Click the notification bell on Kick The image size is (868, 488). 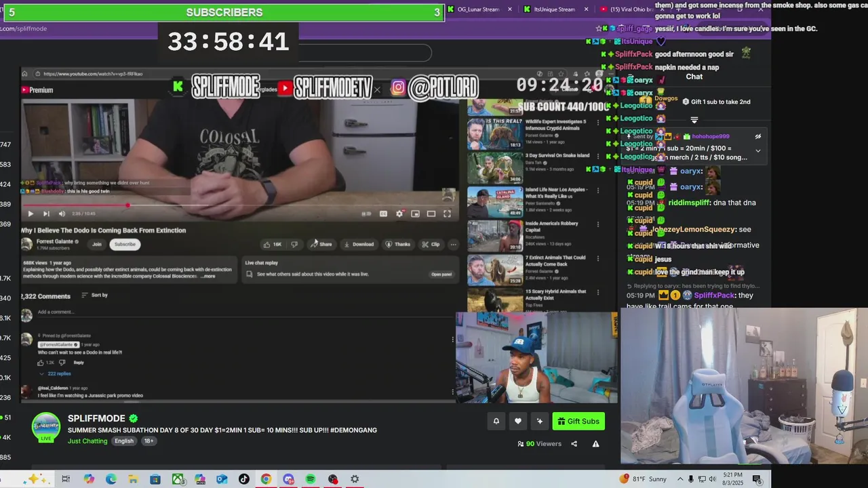point(496,422)
